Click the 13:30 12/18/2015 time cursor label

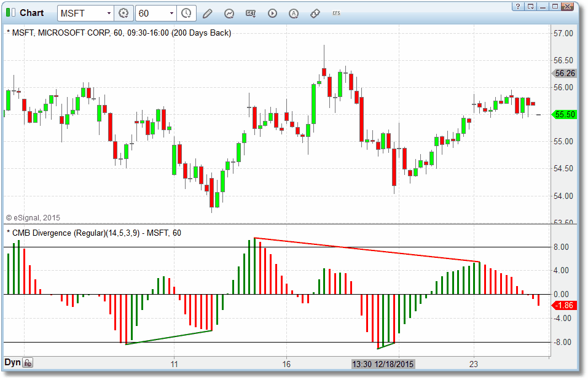(x=383, y=364)
